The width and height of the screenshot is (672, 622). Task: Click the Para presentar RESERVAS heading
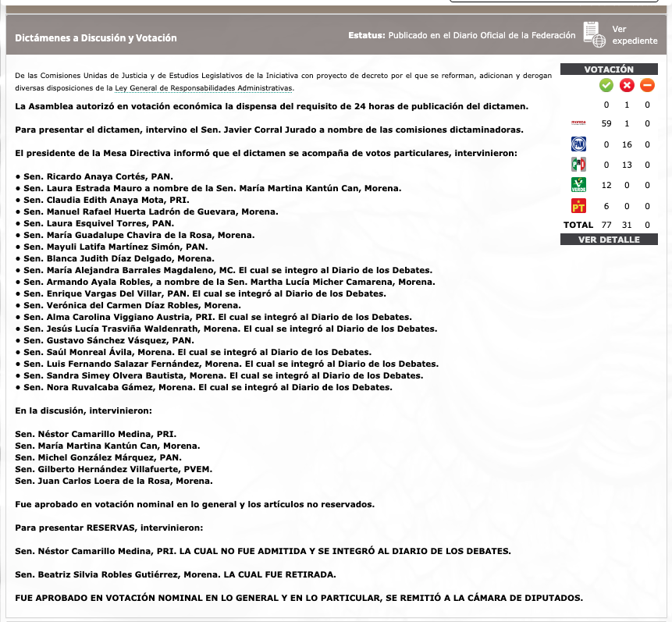[108, 528]
